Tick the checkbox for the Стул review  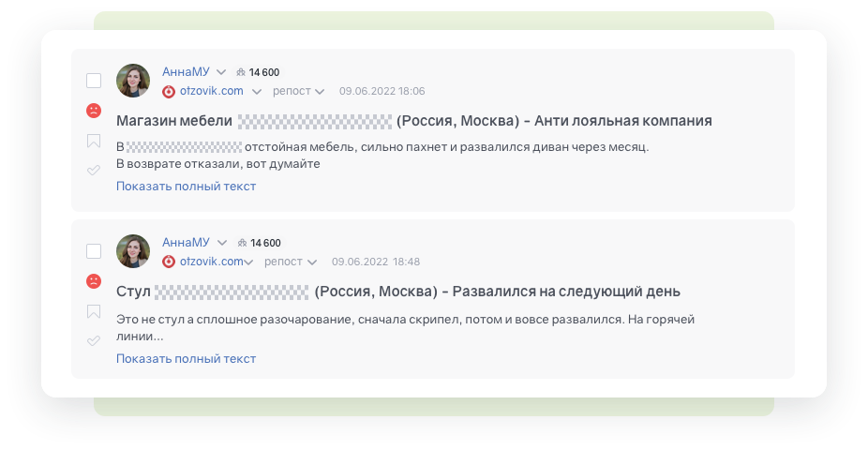point(94,251)
